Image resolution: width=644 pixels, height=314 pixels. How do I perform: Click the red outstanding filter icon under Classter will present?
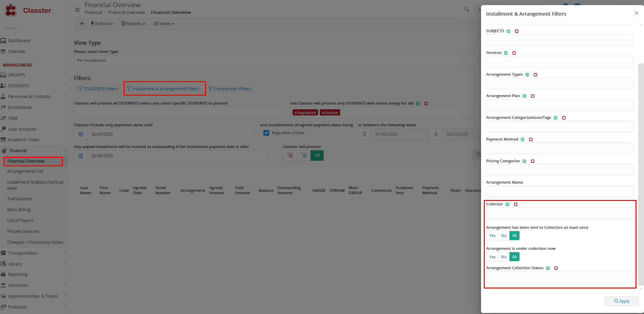290,155
